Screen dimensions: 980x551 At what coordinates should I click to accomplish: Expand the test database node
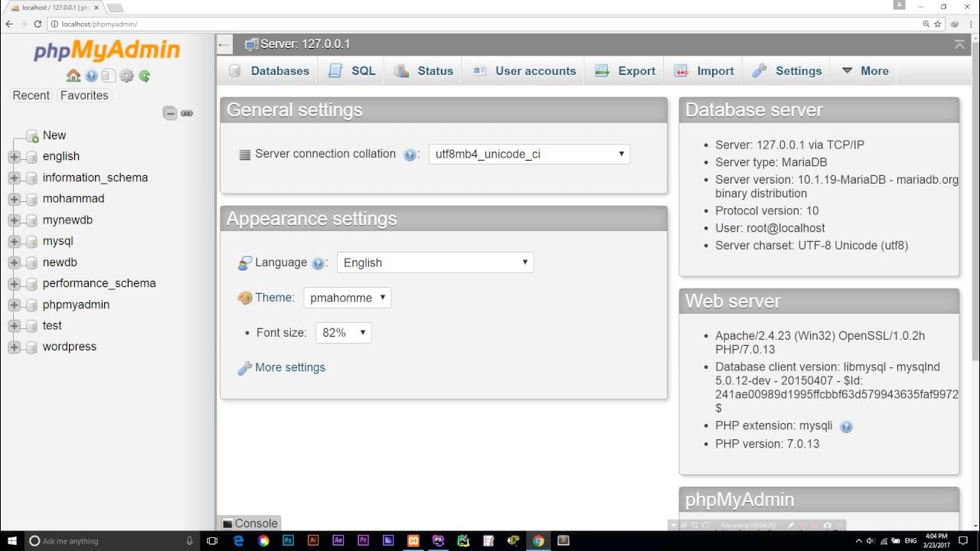click(x=14, y=326)
